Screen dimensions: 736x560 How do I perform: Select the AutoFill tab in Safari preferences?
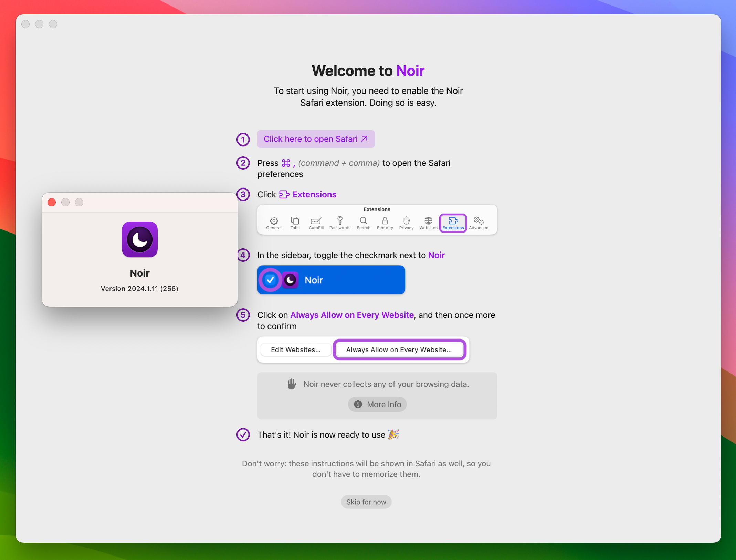[317, 224]
